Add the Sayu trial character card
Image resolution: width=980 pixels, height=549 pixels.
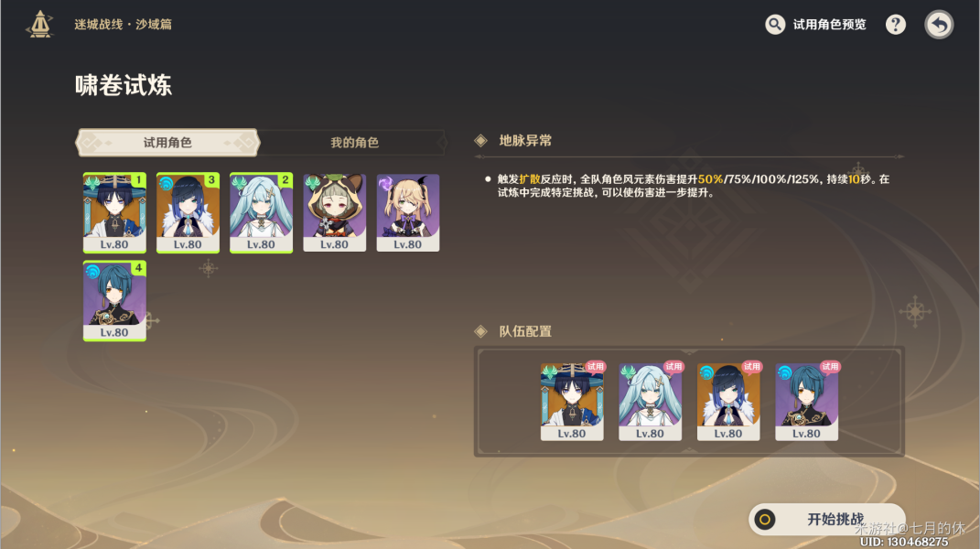(x=334, y=212)
